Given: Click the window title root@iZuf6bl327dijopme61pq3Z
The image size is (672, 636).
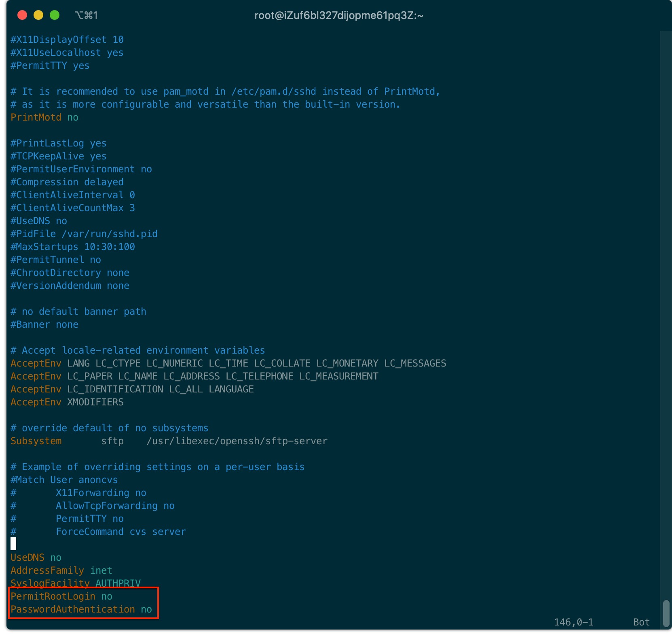Looking at the screenshot, I should coord(339,15).
